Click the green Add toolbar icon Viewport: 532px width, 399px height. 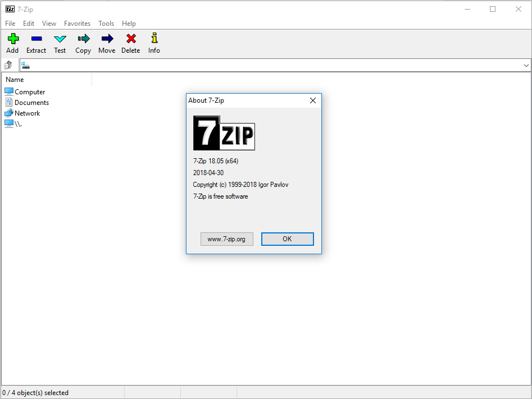13,39
